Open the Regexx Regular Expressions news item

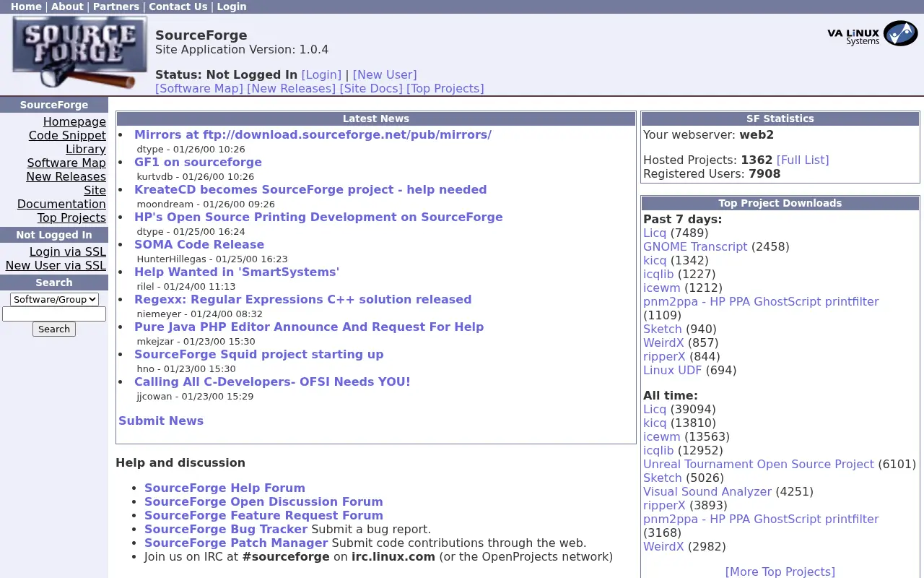[x=302, y=299]
